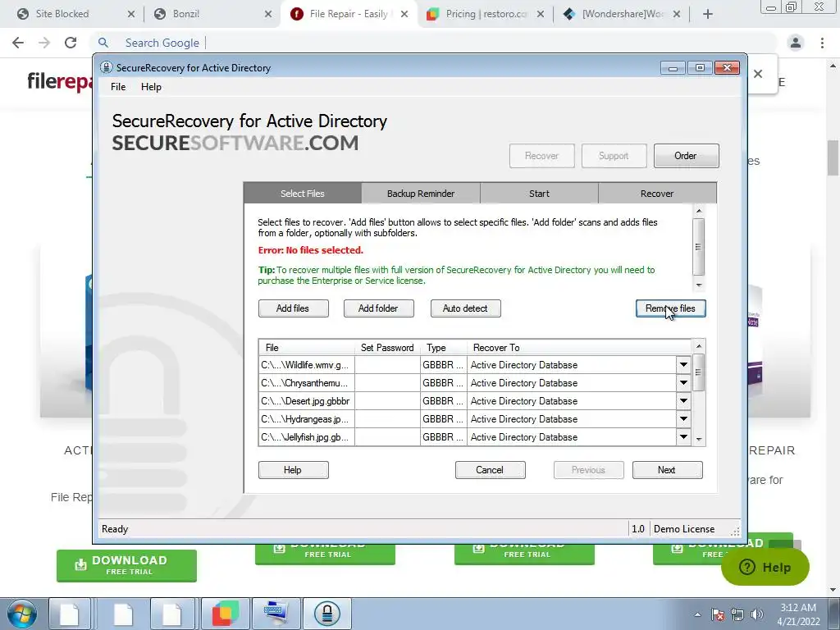Open the Windows Start menu

point(21,614)
